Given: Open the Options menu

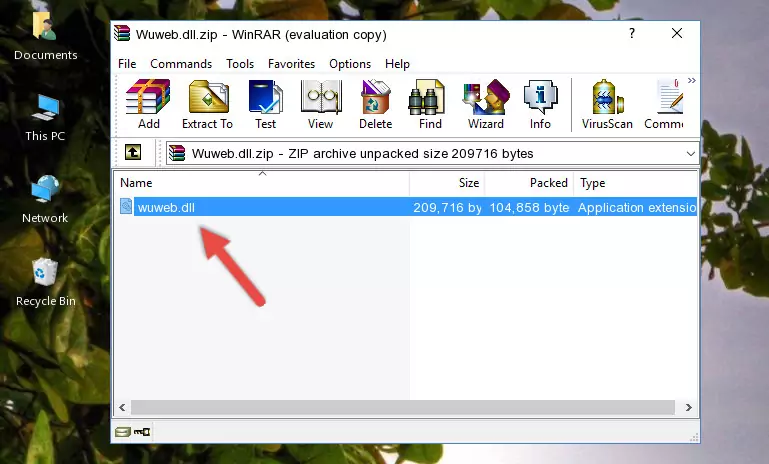Looking at the screenshot, I should [x=350, y=64].
